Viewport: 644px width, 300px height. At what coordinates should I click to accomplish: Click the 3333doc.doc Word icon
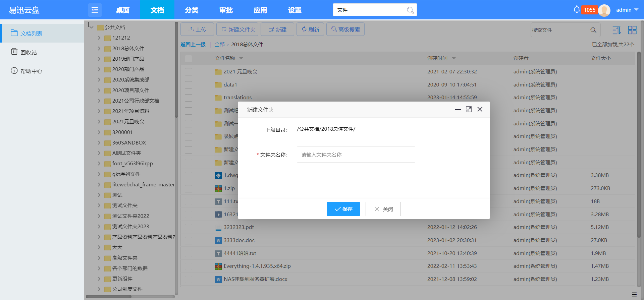click(218, 241)
